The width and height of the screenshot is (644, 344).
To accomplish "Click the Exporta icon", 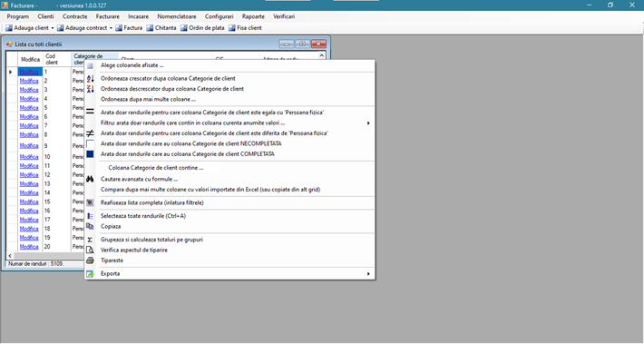I will [x=91, y=274].
